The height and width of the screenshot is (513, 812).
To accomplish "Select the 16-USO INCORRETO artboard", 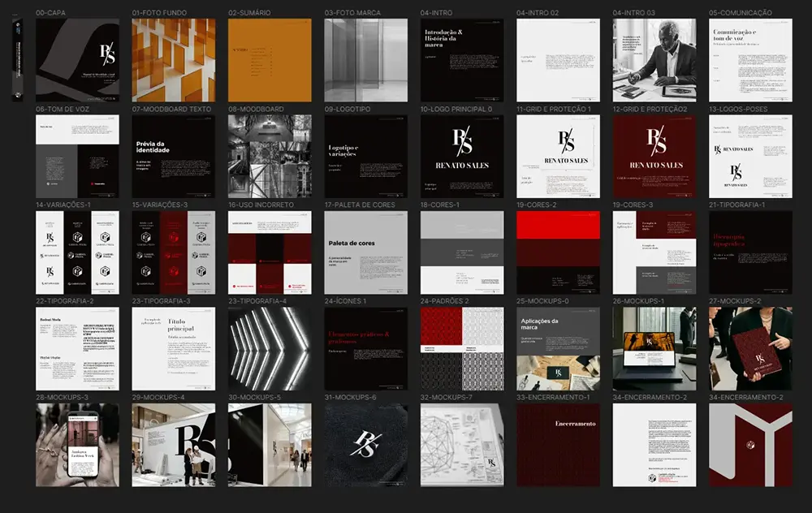I will [x=270, y=252].
